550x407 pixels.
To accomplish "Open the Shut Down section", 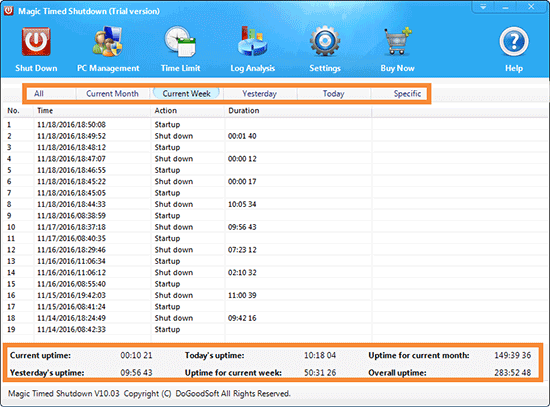I will click(x=36, y=49).
